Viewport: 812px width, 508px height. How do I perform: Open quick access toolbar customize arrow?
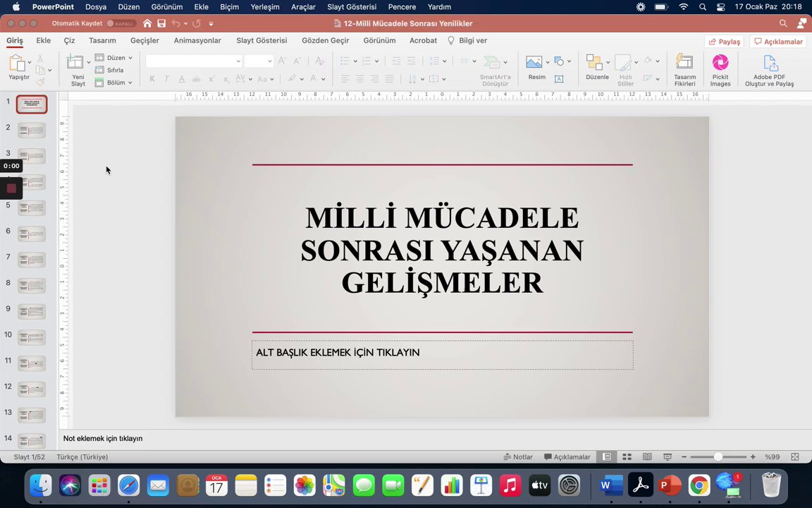[x=211, y=23]
